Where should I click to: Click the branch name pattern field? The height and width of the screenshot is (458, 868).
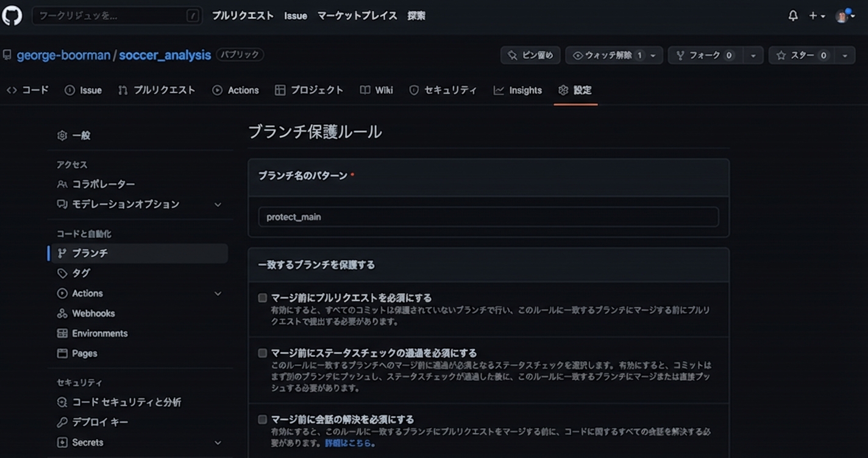click(488, 217)
